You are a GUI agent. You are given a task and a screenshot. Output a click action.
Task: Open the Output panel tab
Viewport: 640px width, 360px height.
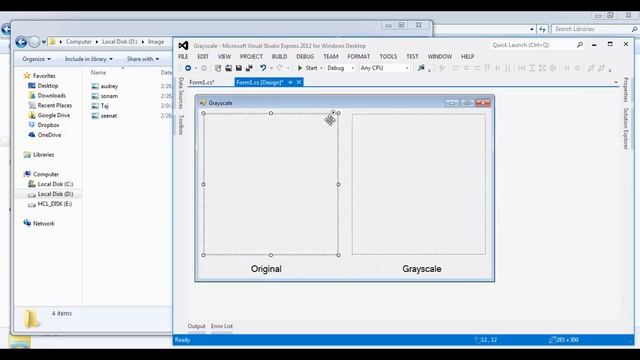click(x=196, y=326)
